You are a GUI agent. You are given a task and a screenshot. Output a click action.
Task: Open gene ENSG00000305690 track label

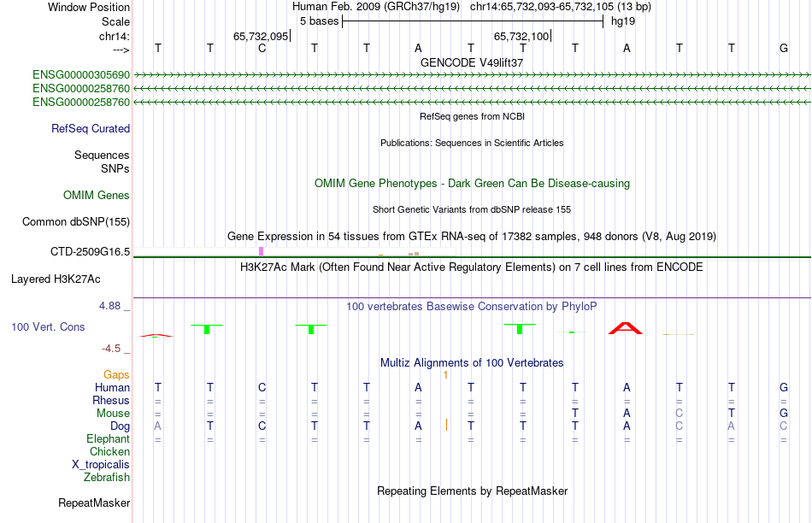[81, 75]
